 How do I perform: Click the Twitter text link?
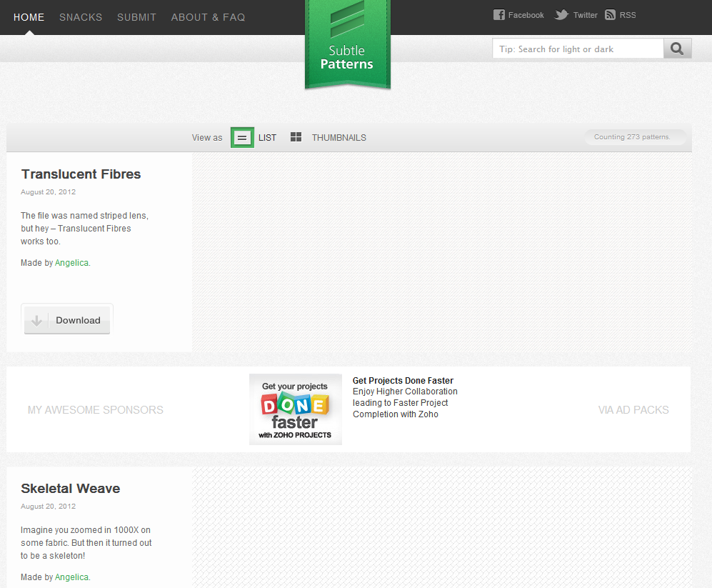click(586, 15)
